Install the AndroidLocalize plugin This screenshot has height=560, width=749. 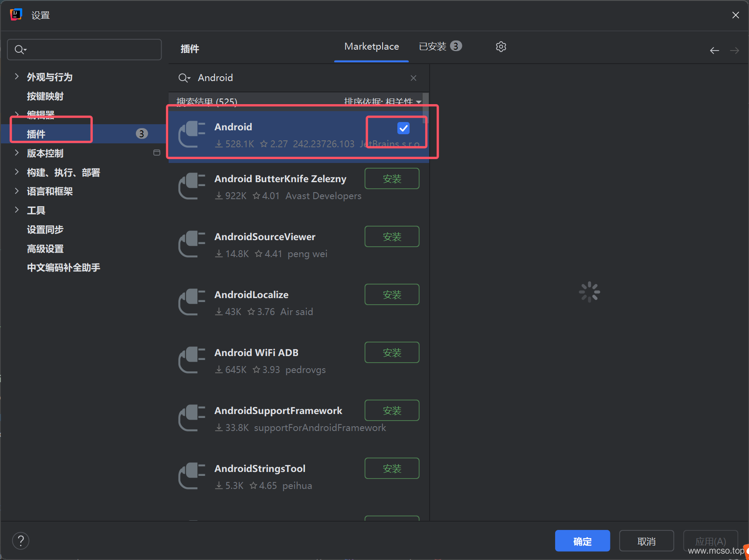click(392, 295)
